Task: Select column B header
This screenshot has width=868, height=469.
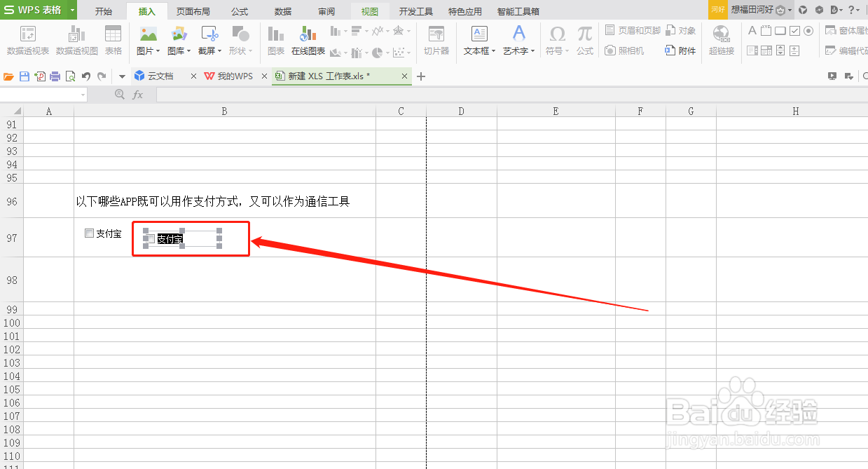Action: tap(224, 111)
